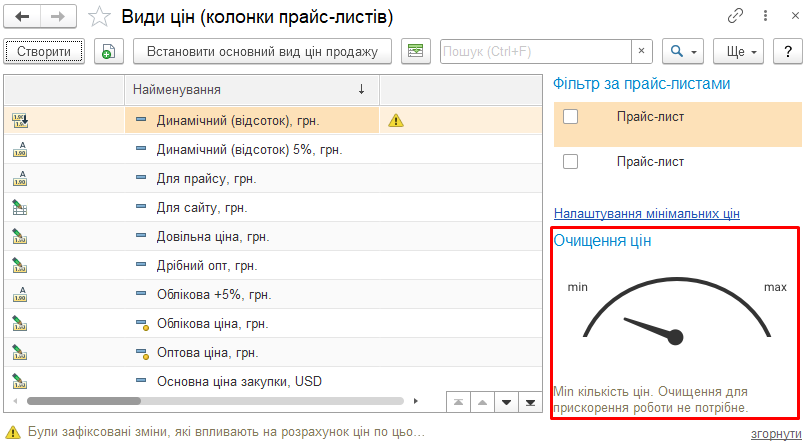Open the search magnifier dropdown
This screenshot has width=810, height=448.
pos(683,52)
